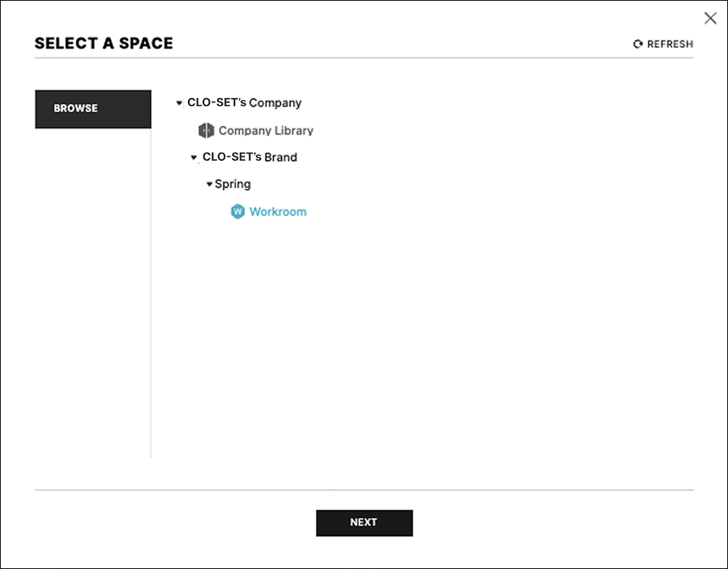
Task: Close the space selection dialog
Action: (710, 18)
